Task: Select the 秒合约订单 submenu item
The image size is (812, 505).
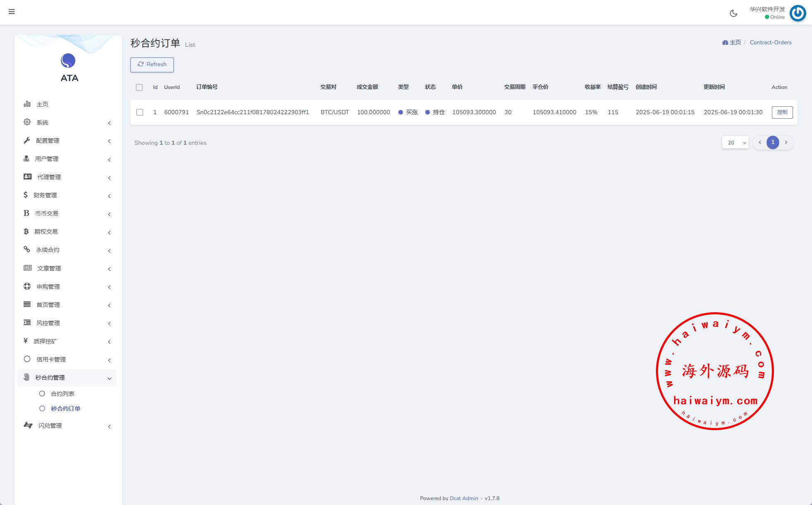Action: 65,409
